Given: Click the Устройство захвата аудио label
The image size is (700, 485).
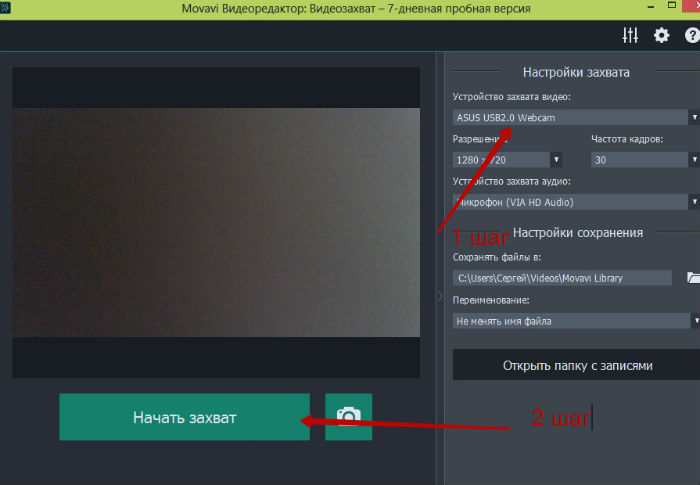Looking at the screenshot, I should [x=512, y=181].
